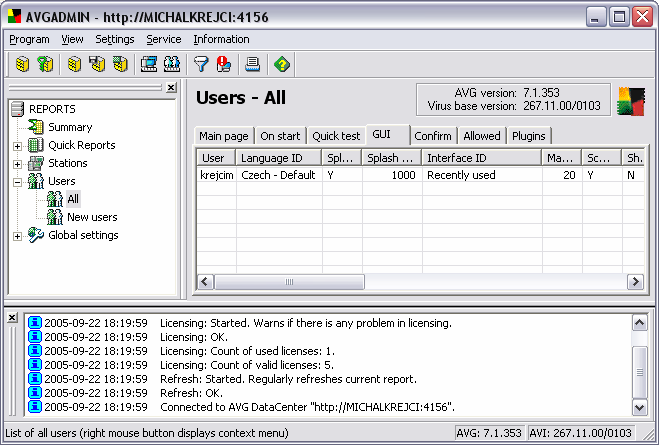Click the Global settings wrench icon
This screenshot has height=445, width=659.
pos(36,235)
